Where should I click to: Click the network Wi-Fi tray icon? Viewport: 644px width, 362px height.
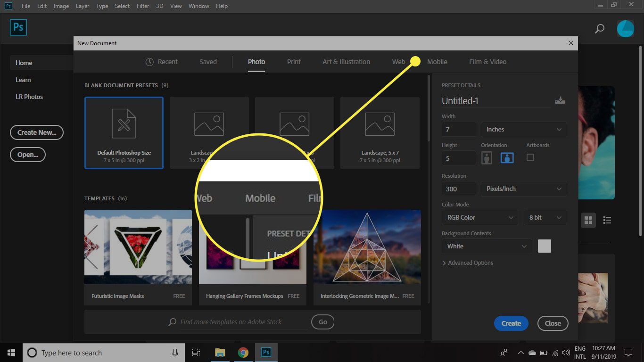point(555,353)
